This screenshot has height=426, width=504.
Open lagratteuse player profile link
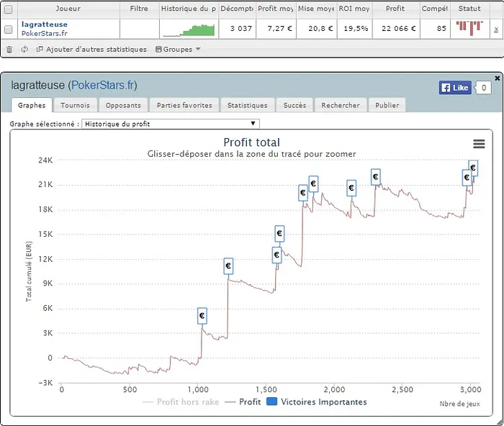click(45, 24)
